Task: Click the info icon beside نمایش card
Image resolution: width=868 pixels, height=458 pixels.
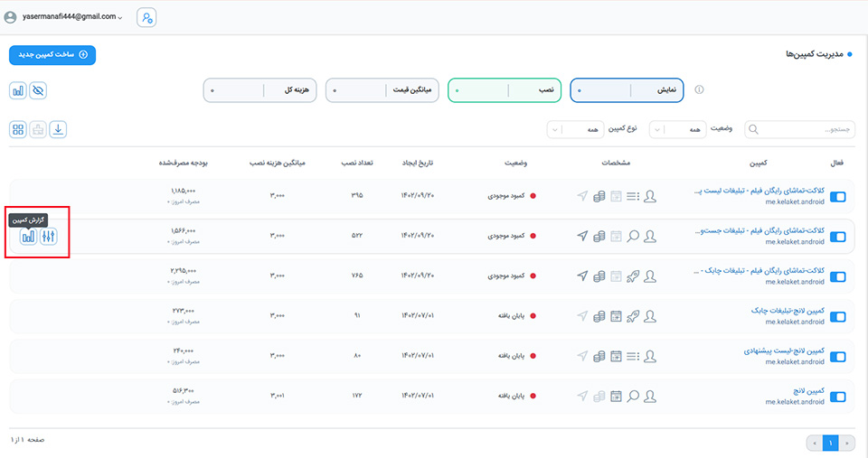Action: 698,90
